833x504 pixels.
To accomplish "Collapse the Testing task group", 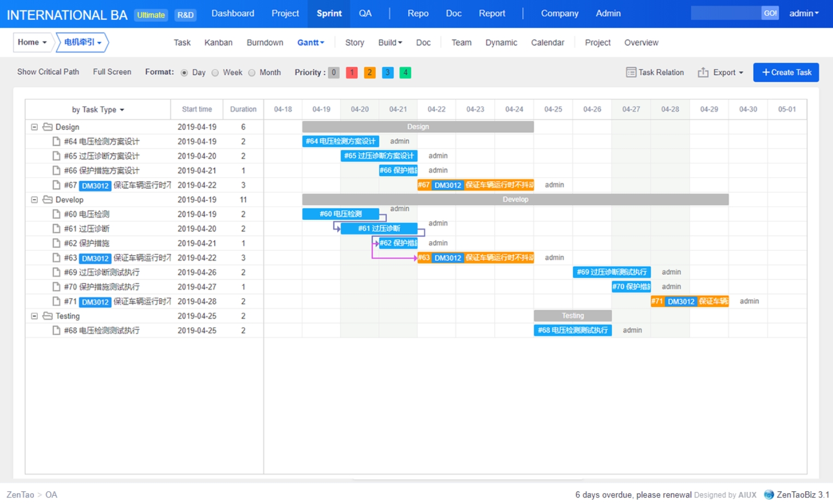I will click(x=34, y=315).
